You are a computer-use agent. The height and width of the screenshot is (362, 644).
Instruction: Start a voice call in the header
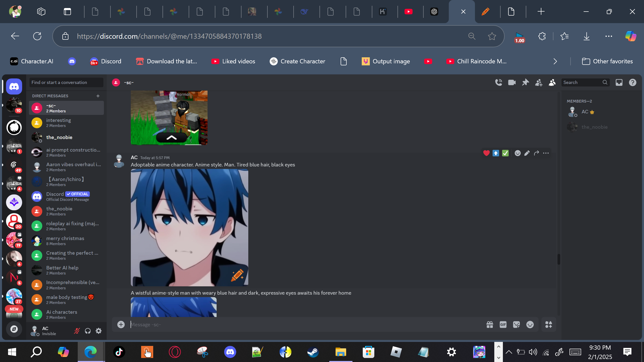point(498,82)
